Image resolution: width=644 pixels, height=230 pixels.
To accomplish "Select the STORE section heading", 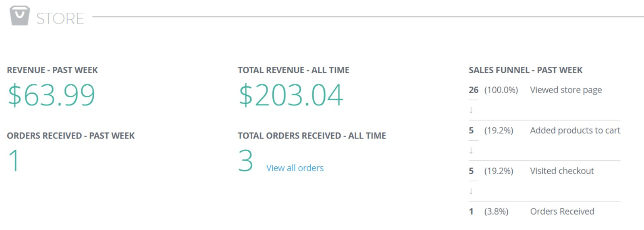I will (60, 19).
